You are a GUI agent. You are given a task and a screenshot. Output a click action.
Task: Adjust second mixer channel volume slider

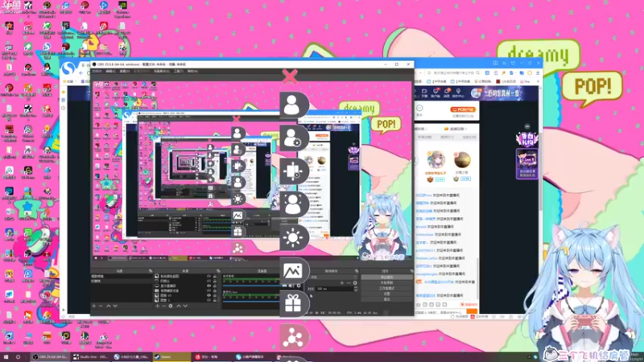click(251, 302)
